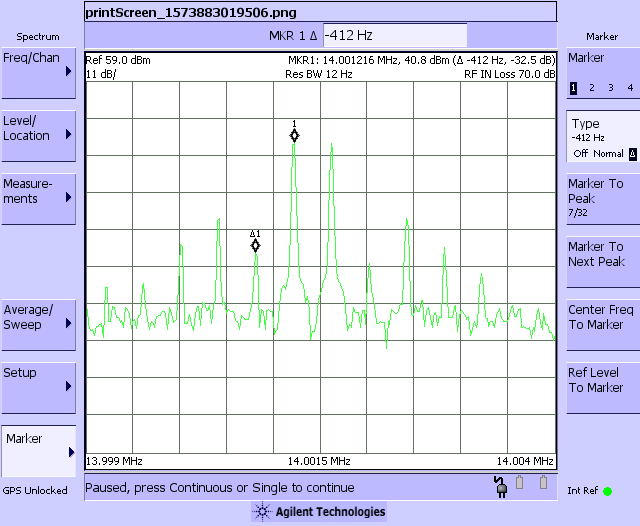The image size is (640, 526).
Task: Expand Measurements submenu arrow
Action: point(69,198)
